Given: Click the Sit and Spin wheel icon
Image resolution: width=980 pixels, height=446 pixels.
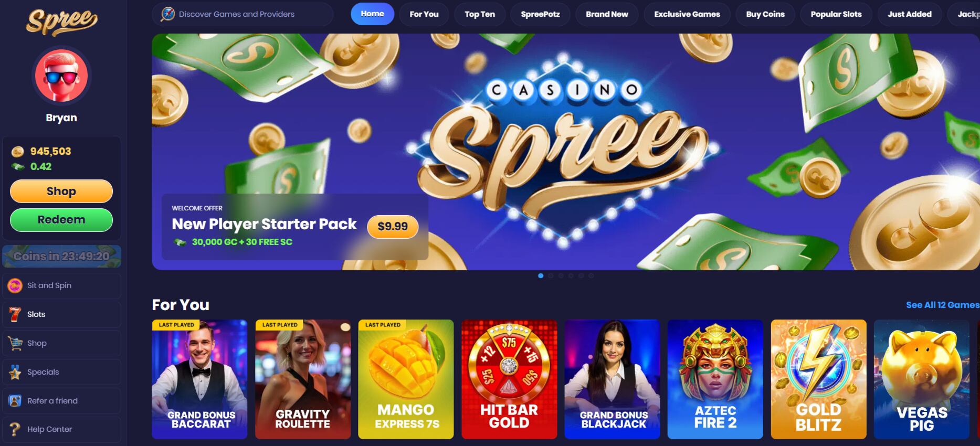Looking at the screenshot, I should point(15,285).
